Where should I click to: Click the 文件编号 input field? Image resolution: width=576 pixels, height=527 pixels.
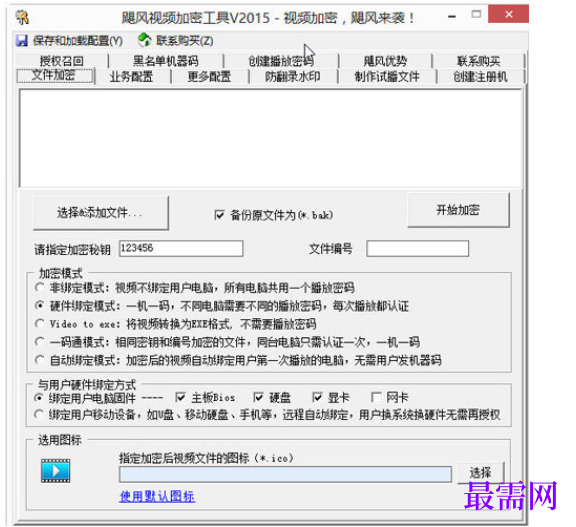(417, 248)
